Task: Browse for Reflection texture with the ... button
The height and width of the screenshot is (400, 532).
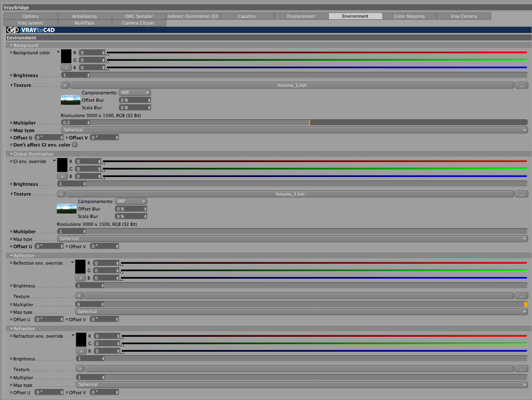Action: (x=521, y=296)
